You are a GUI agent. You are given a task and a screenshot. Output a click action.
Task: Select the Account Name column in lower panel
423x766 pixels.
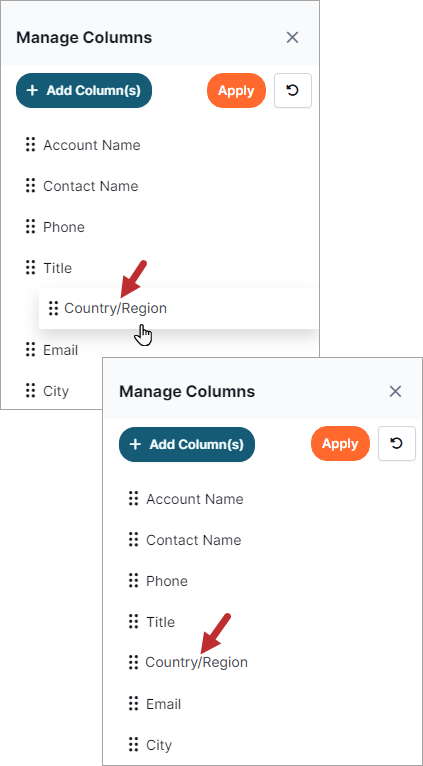tap(194, 499)
